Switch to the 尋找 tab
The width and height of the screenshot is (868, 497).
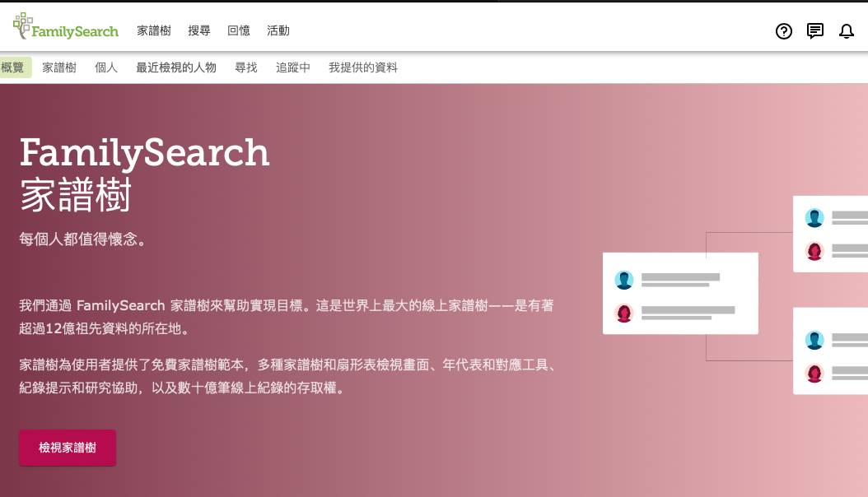click(245, 67)
